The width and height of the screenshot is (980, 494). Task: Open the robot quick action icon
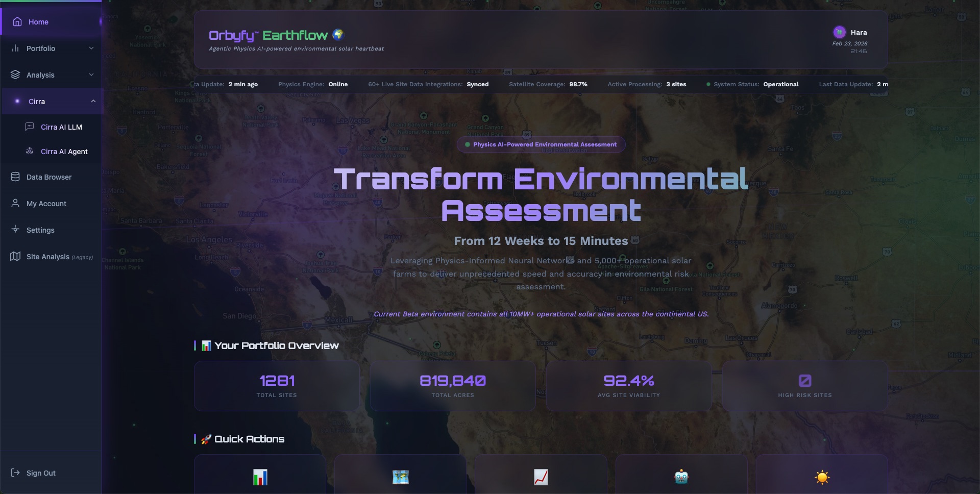tap(681, 477)
